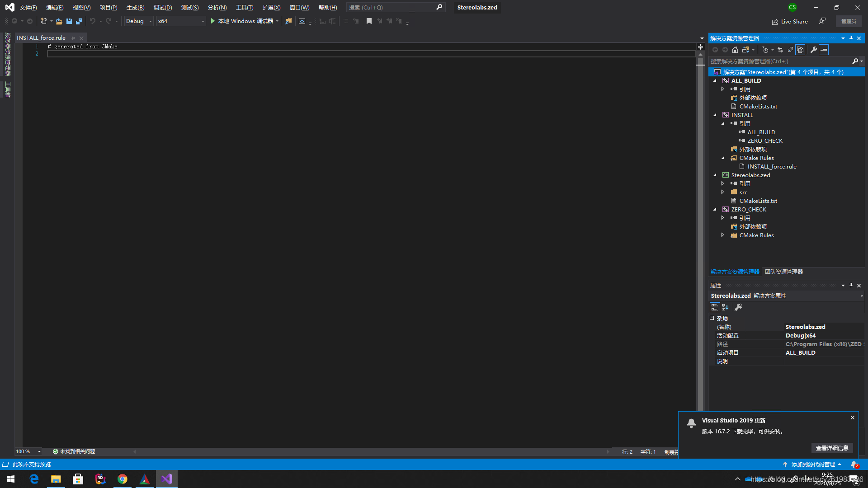Viewport: 868px width, 488px height.
Task: Open the 生成(B) menu
Action: click(135, 8)
